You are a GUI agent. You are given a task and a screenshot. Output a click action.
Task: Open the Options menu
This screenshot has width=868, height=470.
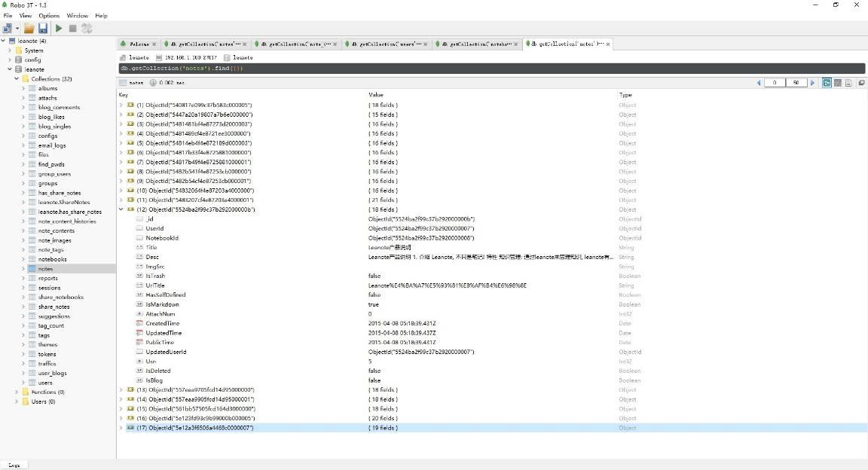coord(49,16)
